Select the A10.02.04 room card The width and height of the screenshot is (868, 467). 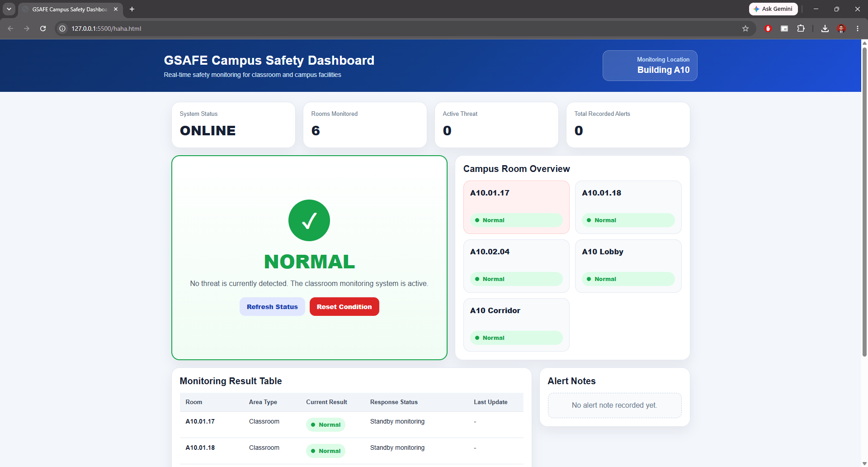click(516, 266)
